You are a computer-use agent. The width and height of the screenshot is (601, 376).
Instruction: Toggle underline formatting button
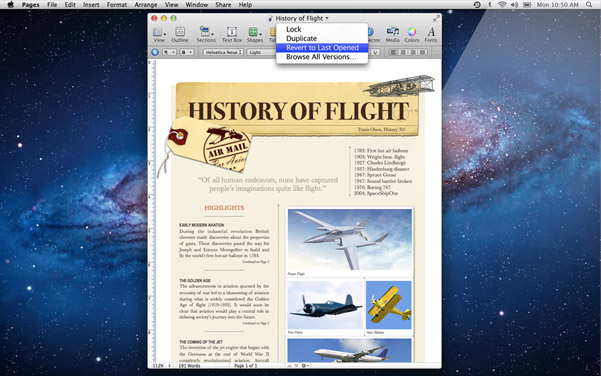pyautogui.click(x=376, y=52)
